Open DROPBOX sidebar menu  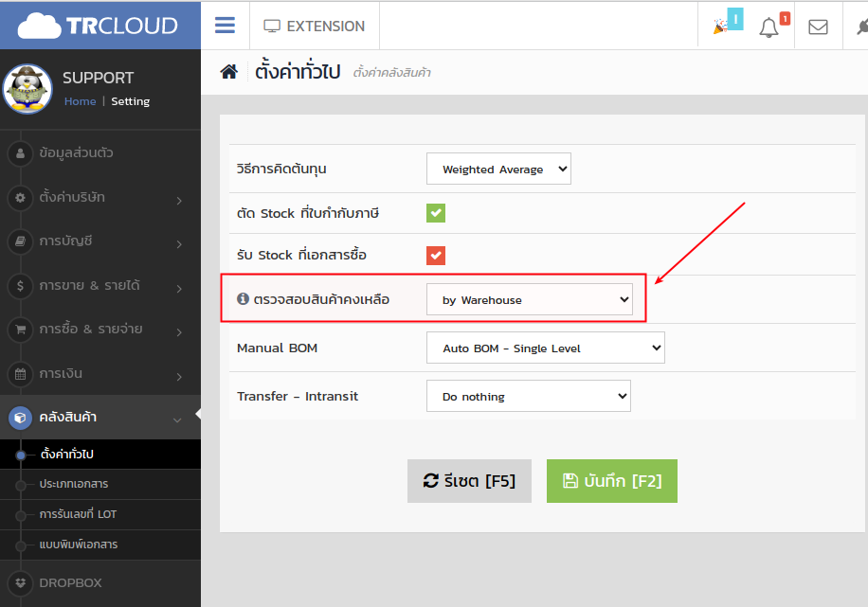(70, 582)
